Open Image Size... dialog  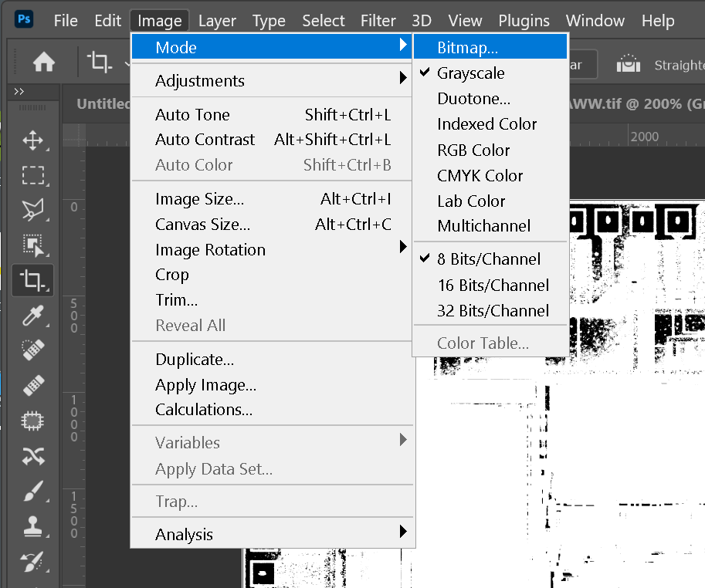(x=272, y=199)
